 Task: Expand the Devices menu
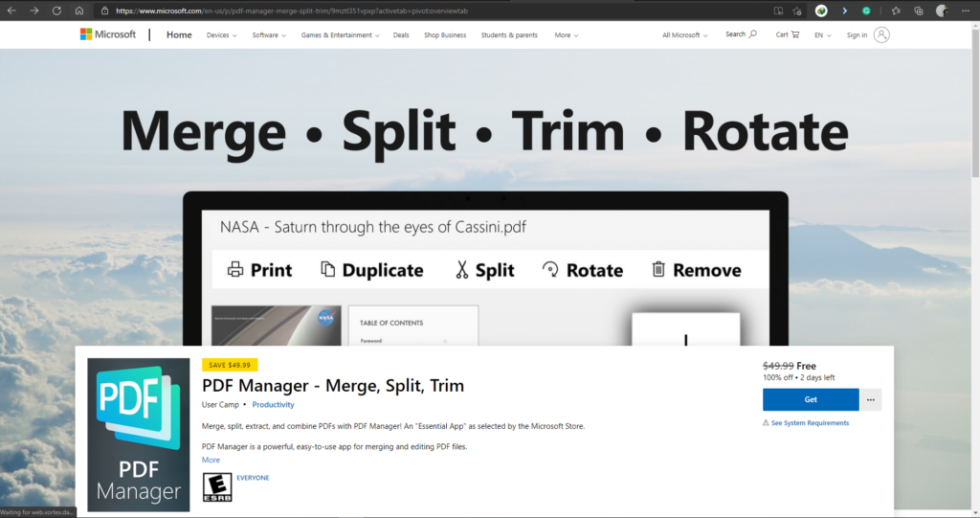click(222, 35)
